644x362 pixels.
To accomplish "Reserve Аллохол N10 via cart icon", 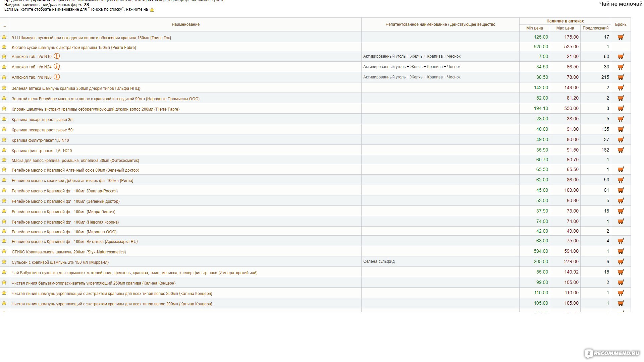I will (621, 56).
